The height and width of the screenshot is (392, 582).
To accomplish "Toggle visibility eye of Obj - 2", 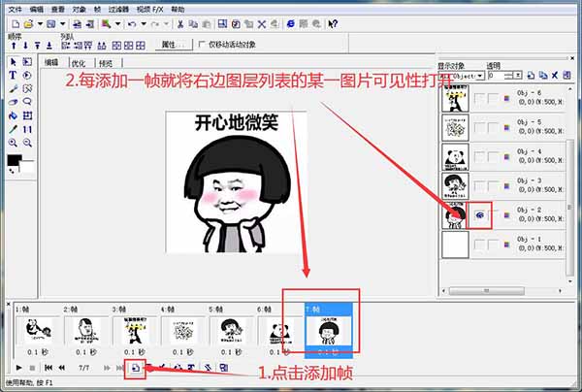I will [x=480, y=215].
